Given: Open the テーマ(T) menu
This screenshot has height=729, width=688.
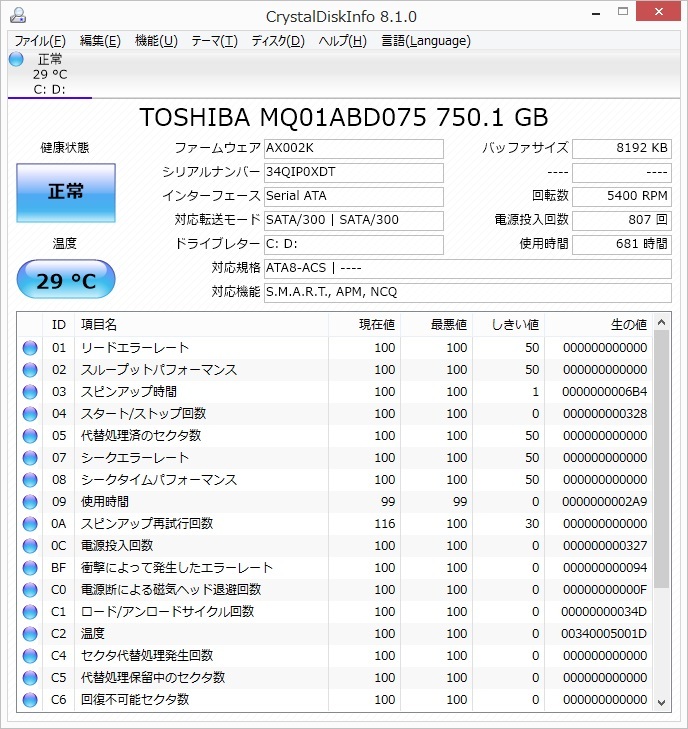Looking at the screenshot, I should (x=214, y=41).
